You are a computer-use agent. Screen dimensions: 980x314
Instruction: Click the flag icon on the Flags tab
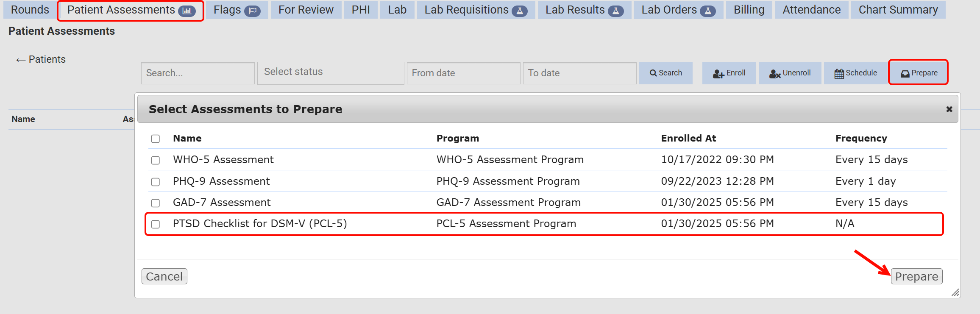coord(252,10)
